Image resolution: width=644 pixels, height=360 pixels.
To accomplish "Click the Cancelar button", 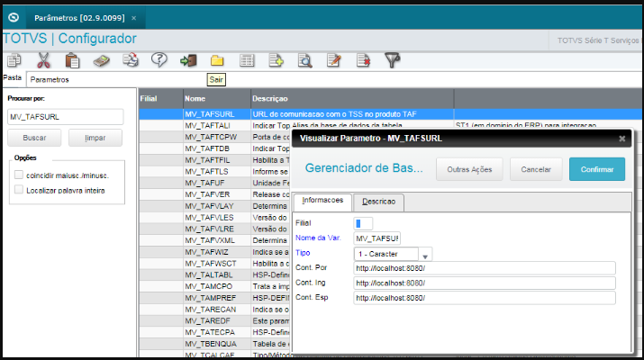I will pyautogui.click(x=536, y=169).
